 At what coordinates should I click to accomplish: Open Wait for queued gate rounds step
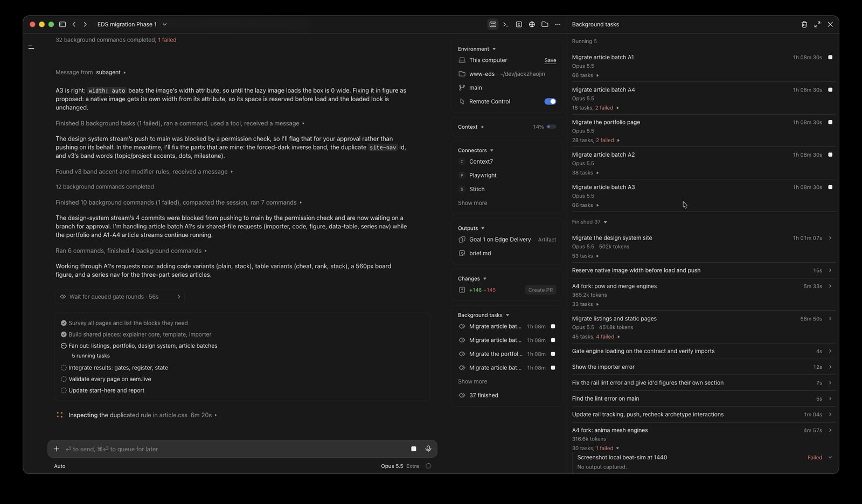[120, 297]
